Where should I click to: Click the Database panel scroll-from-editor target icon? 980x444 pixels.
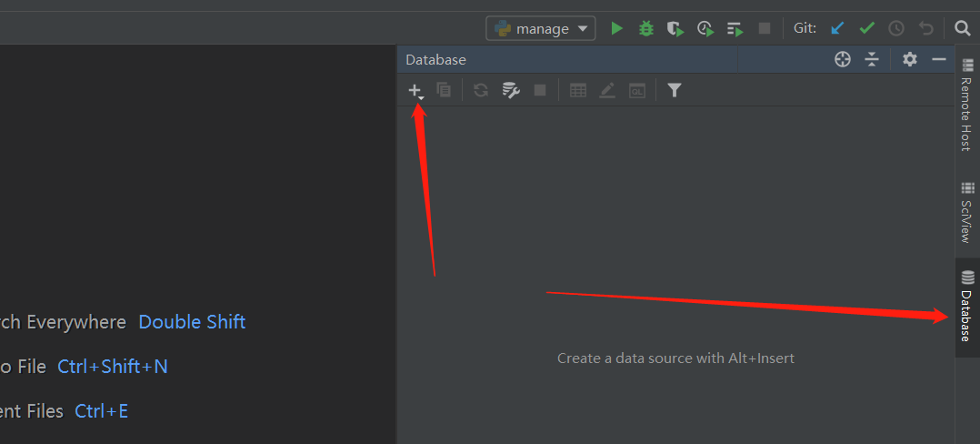[x=843, y=59]
